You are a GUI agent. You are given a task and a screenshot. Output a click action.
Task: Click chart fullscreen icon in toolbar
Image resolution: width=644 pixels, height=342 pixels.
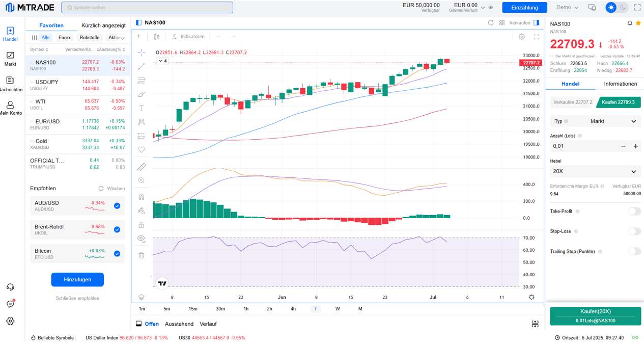click(536, 37)
